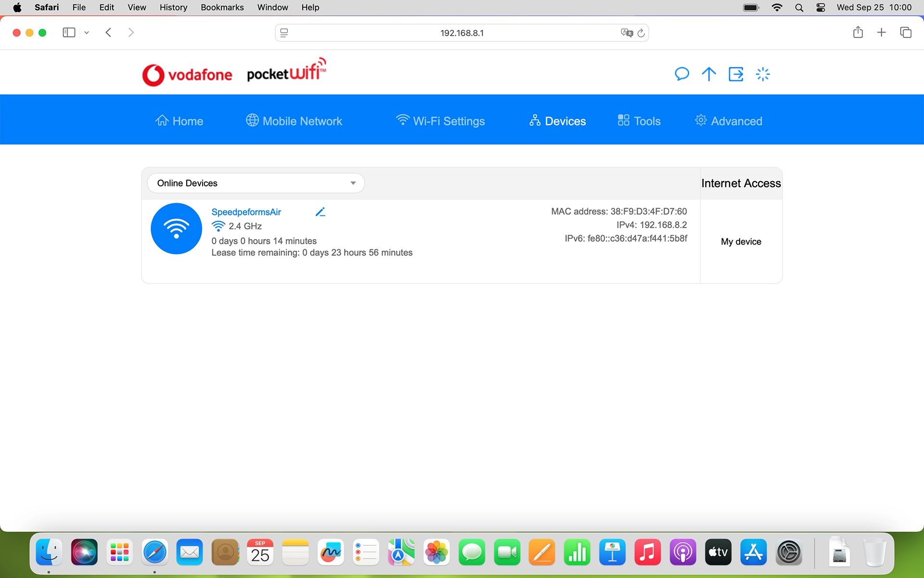Click the Safari translate icon in address bar
Viewport: 924px width, 578px height.
point(626,33)
